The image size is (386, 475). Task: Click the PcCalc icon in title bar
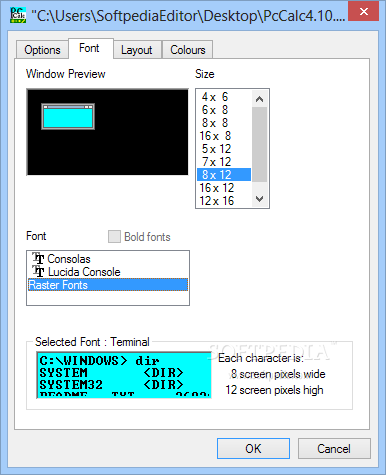tap(18, 15)
